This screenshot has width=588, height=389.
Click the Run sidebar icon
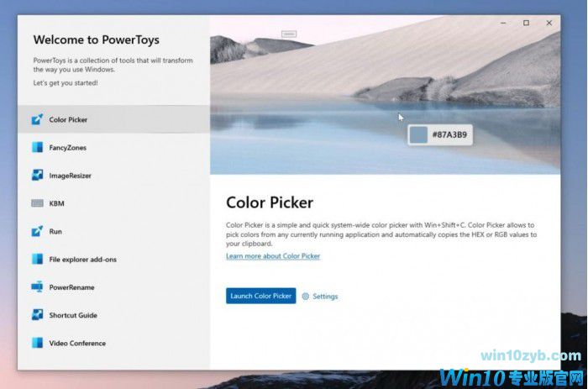(x=37, y=231)
